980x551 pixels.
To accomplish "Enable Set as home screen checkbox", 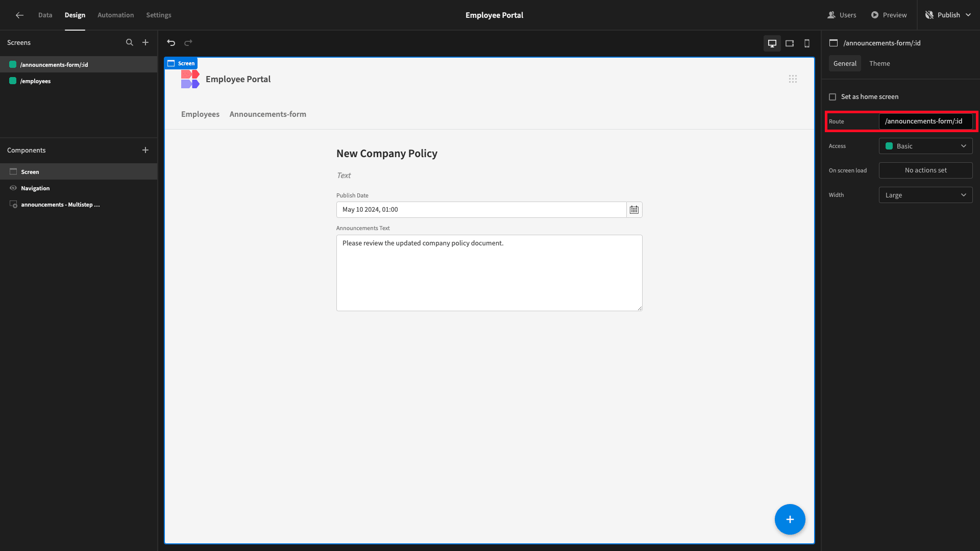I will tap(832, 97).
